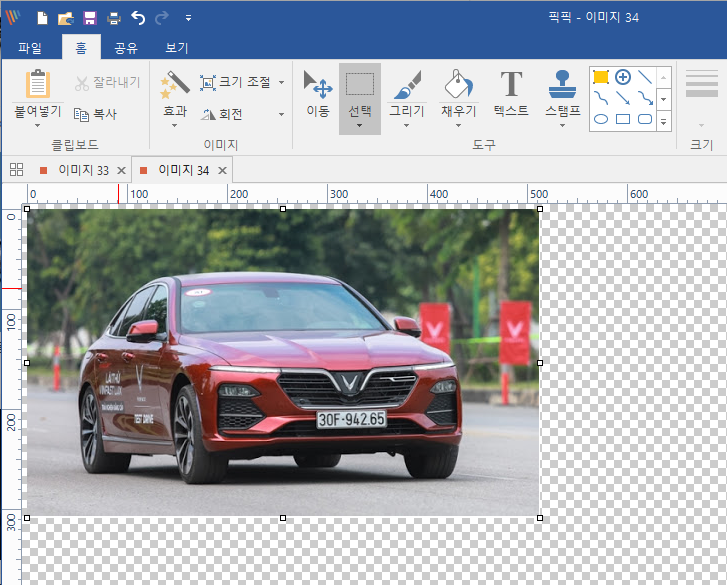Expand the 회전 dropdown arrow
The height and width of the screenshot is (585, 727).
tap(281, 114)
